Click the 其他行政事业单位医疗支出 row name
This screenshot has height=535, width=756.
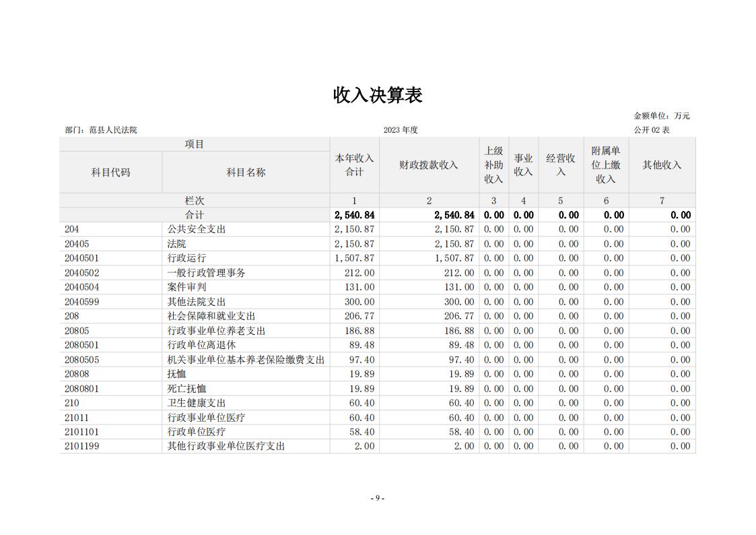[x=226, y=446]
